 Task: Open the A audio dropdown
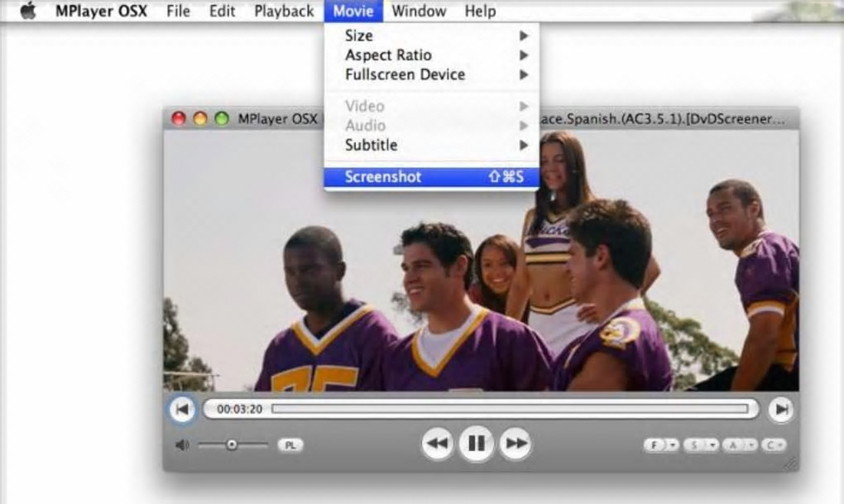[x=740, y=445]
